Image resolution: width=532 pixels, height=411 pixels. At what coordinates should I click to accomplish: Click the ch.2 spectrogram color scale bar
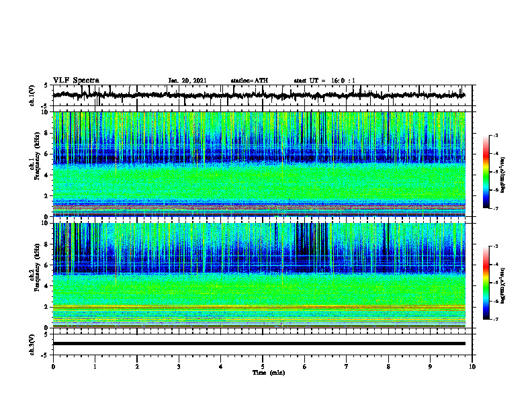pos(486,283)
